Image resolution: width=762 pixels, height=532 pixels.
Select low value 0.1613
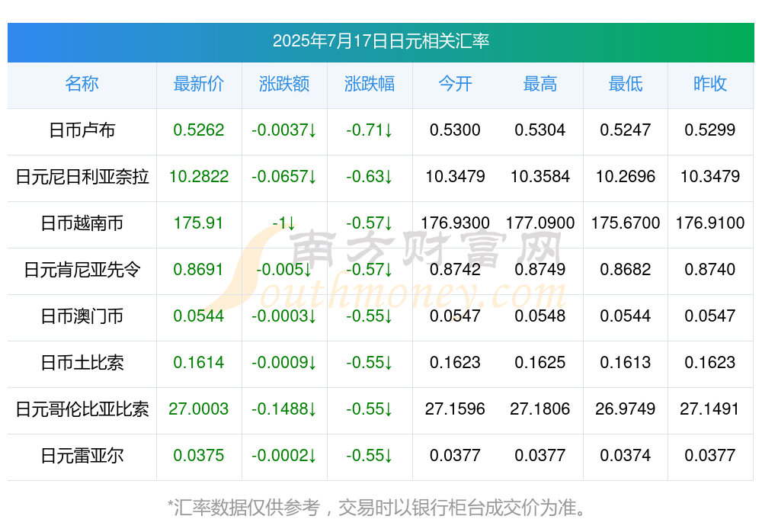click(626, 362)
